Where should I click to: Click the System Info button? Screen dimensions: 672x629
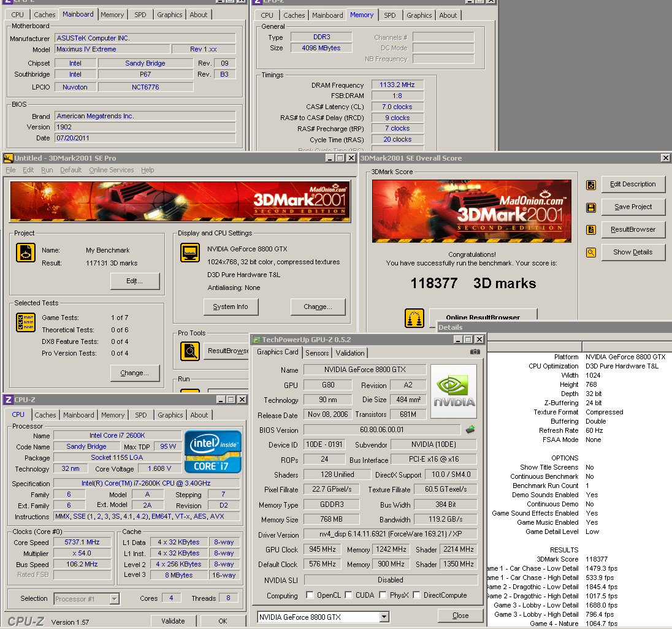(x=231, y=307)
